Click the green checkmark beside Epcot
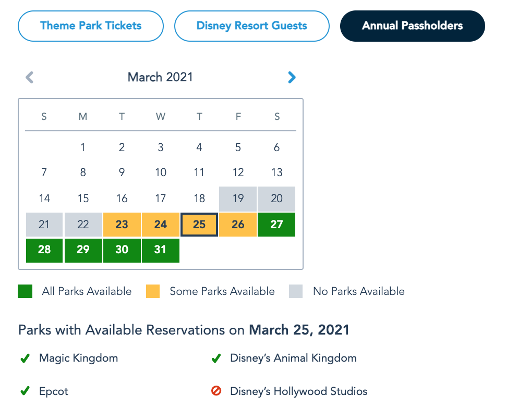 click(x=24, y=391)
